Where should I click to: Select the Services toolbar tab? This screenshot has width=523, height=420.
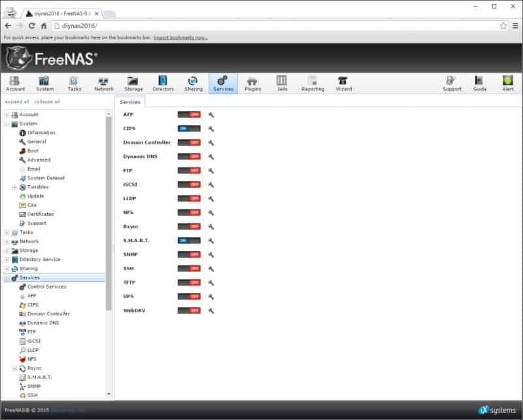223,84
